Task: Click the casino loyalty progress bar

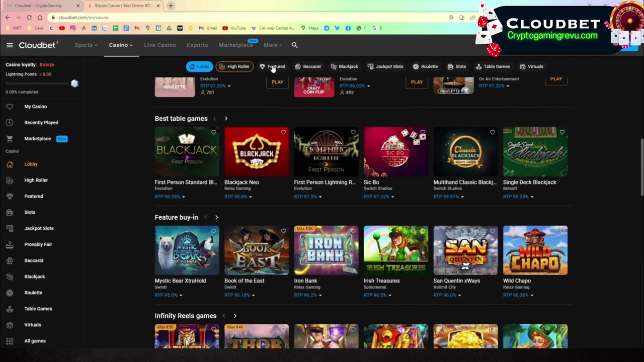Action: pos(36,83)
